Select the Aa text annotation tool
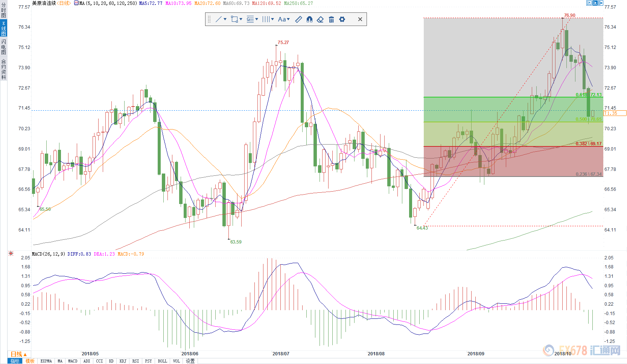Screen dimensions: 627x364 coord(282,19)
